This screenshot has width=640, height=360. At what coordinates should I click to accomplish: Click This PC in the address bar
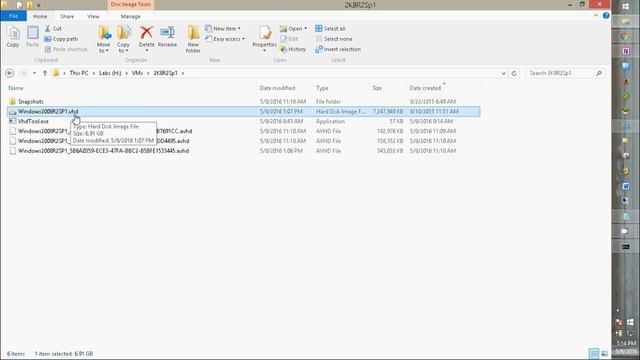[79, 73]
